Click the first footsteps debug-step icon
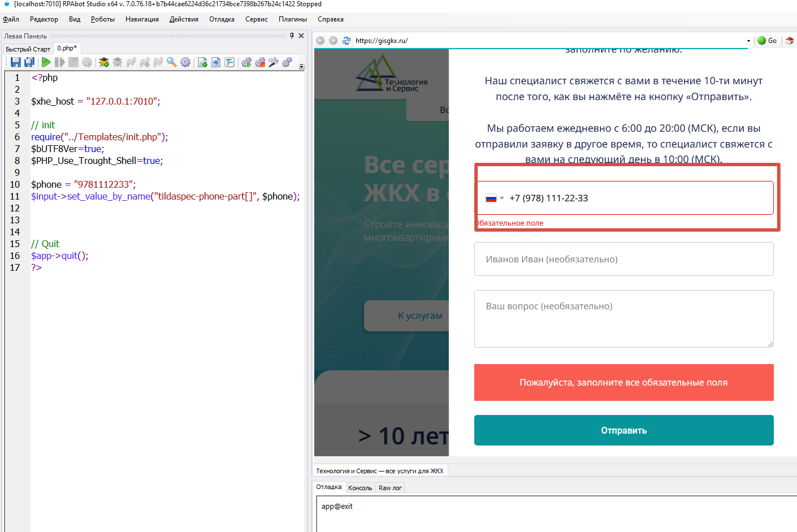The width and height of the screenshot is (797, 532). tap(131, 62)
